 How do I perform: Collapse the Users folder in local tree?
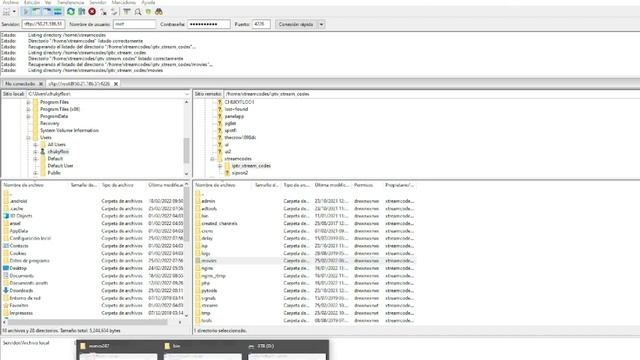[28, 138]
